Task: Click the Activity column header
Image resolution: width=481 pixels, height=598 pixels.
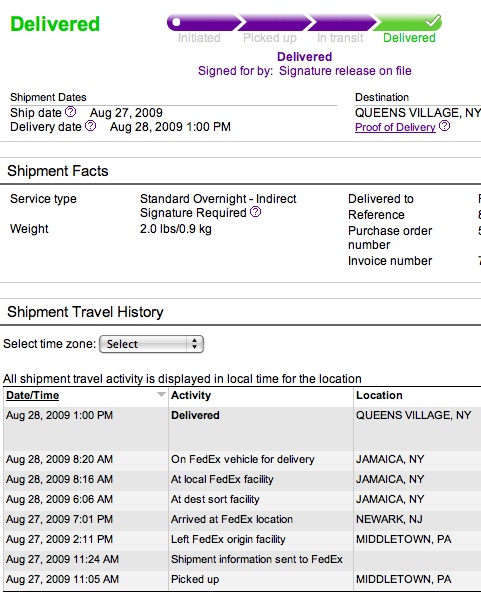Action: pyautogui.click(x=191, y=395)
